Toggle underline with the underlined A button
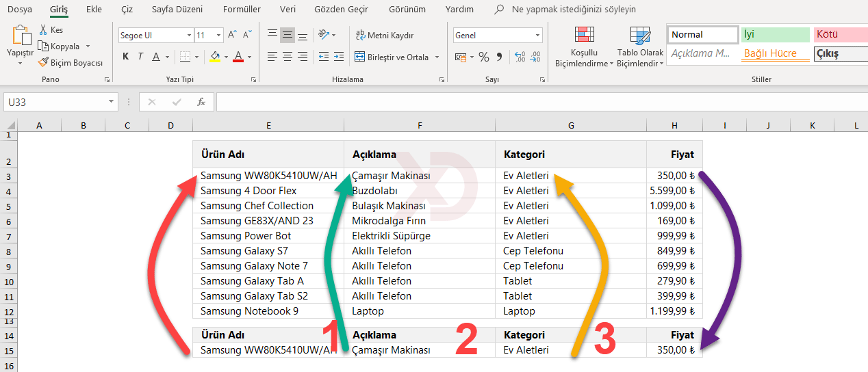Screen dimensions: 868x372 pos(156,57)
